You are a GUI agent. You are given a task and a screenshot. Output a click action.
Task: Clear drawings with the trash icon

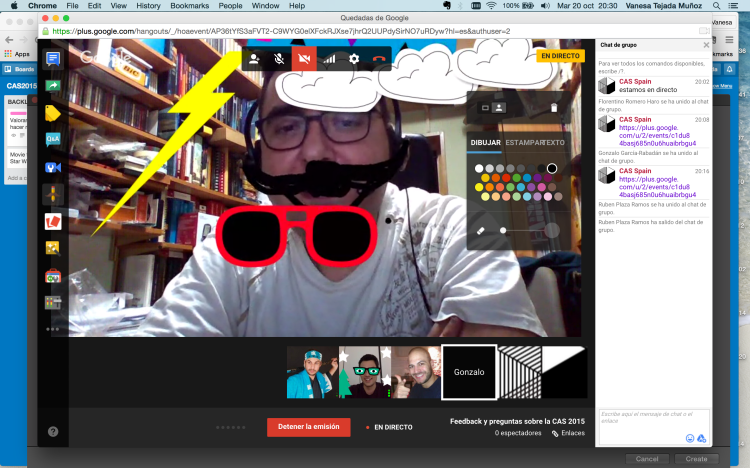(554, 108)
